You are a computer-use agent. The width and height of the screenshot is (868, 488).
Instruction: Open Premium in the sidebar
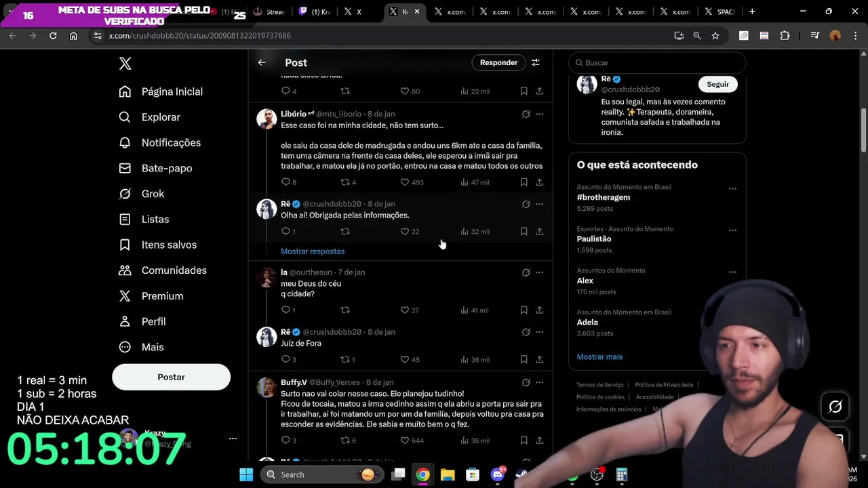[151, 296]
